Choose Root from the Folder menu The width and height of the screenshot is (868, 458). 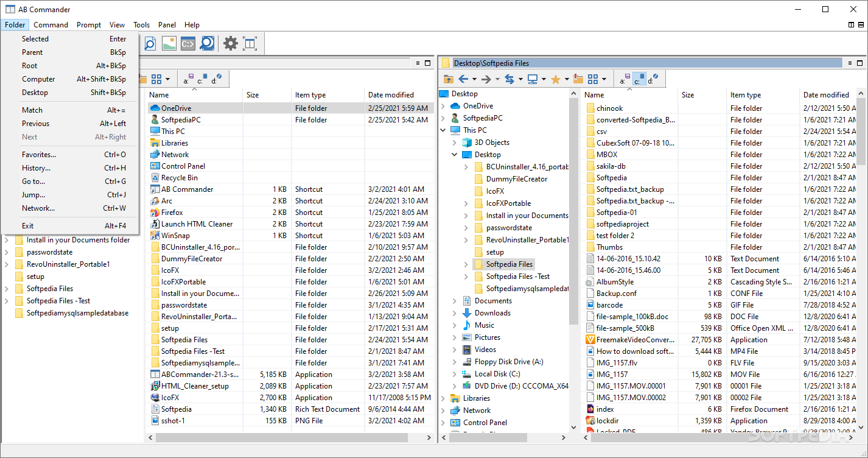pyautogui.click(x=70, y=66)
